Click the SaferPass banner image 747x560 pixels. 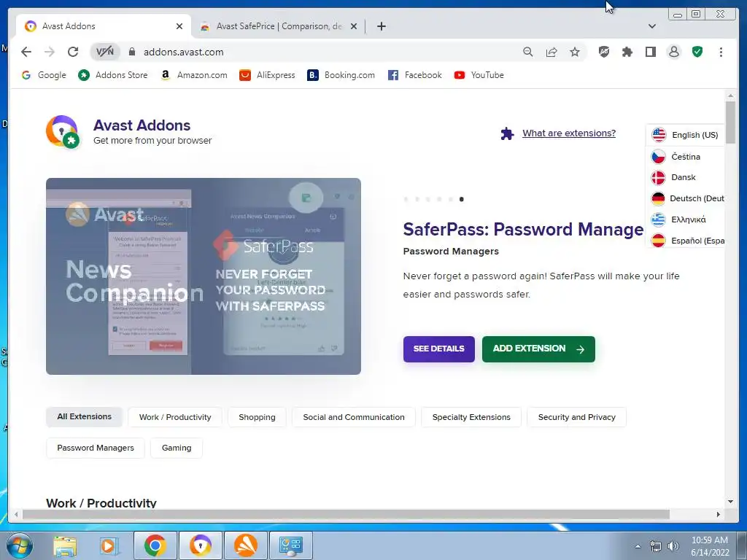pos(204,276)
